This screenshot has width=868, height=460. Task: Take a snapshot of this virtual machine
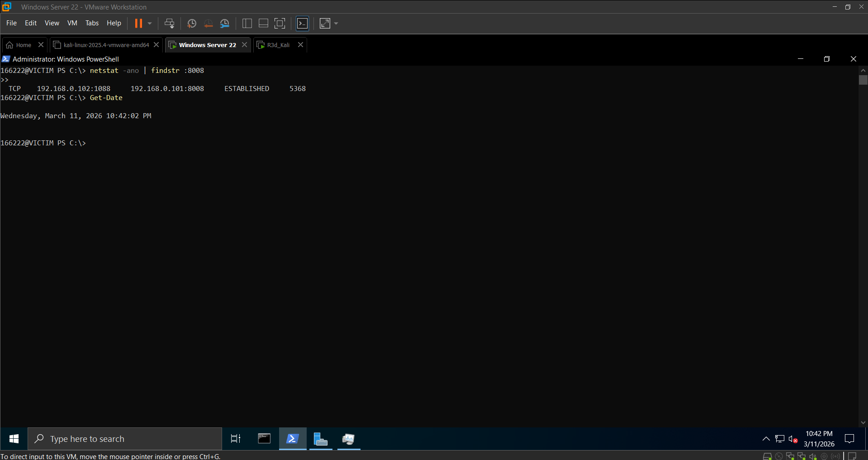click(192, 23)
